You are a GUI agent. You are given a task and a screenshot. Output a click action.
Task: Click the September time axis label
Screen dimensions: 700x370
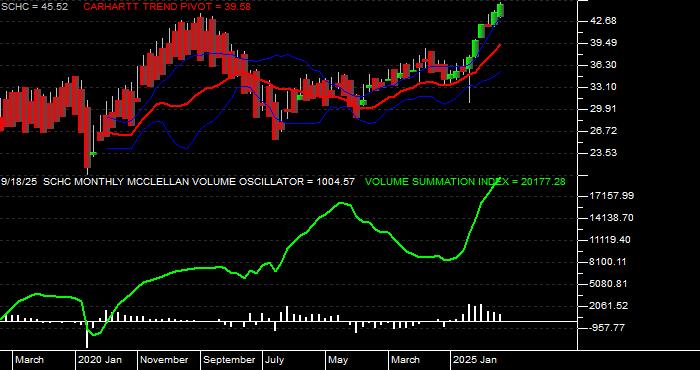click(229, 360)
